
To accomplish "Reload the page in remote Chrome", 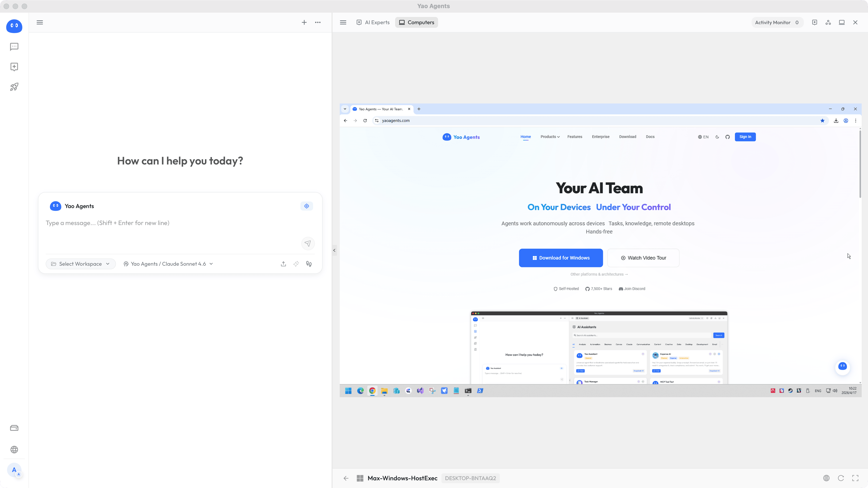I will click(x=365, y=121).
